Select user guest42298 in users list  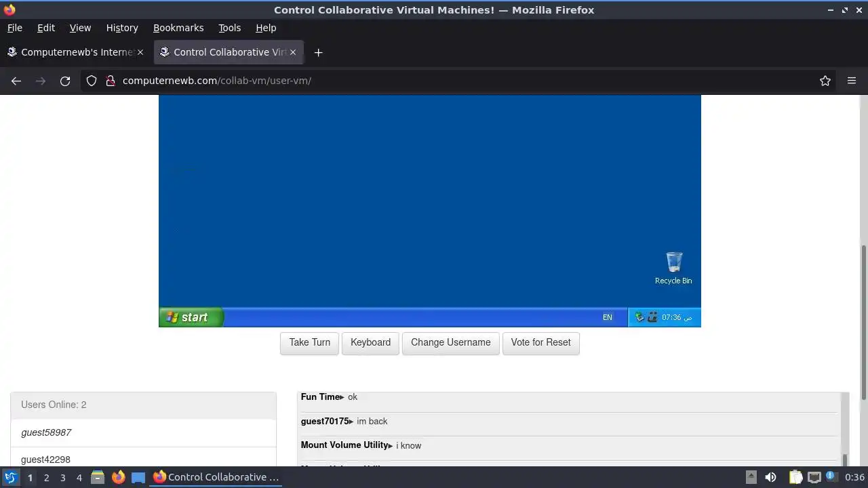pos(143,457)
